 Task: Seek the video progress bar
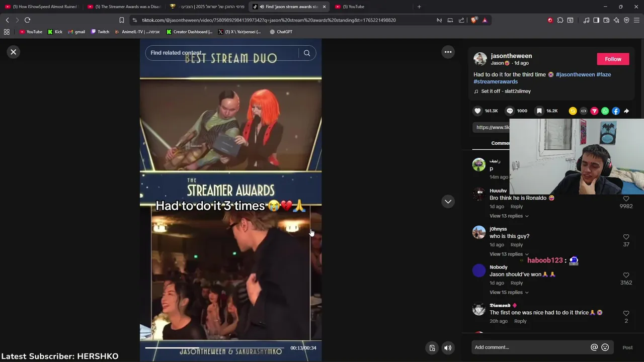pos(215,348)
